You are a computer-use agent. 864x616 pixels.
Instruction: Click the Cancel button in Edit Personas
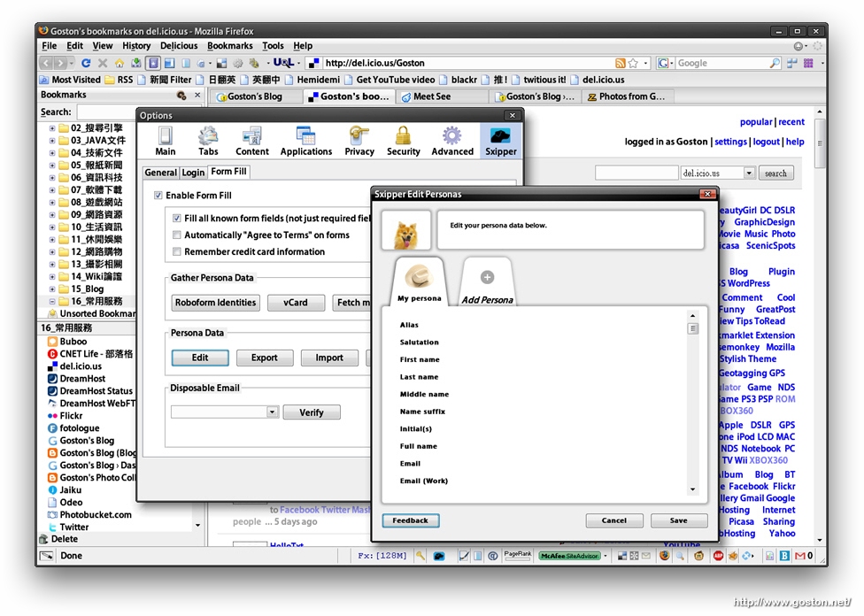[x=613, y=520]
